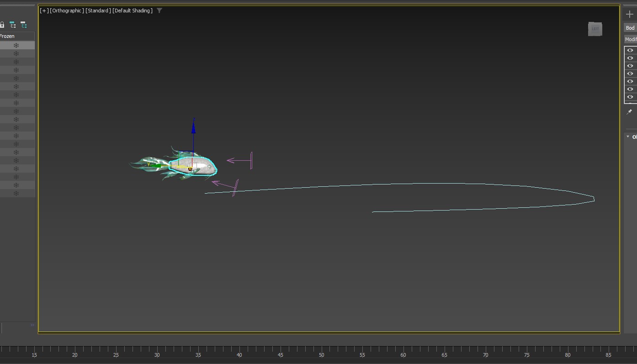Click the Modif button in the command panel

(x=630, y=38)
